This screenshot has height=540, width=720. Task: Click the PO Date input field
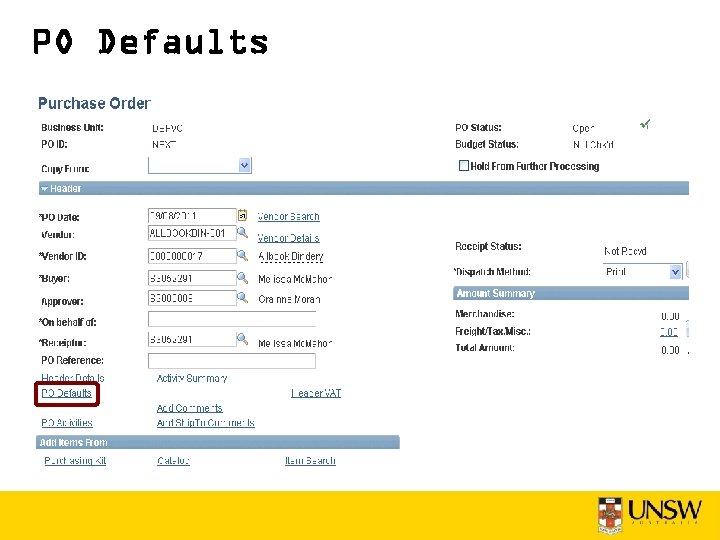point(192,215)
